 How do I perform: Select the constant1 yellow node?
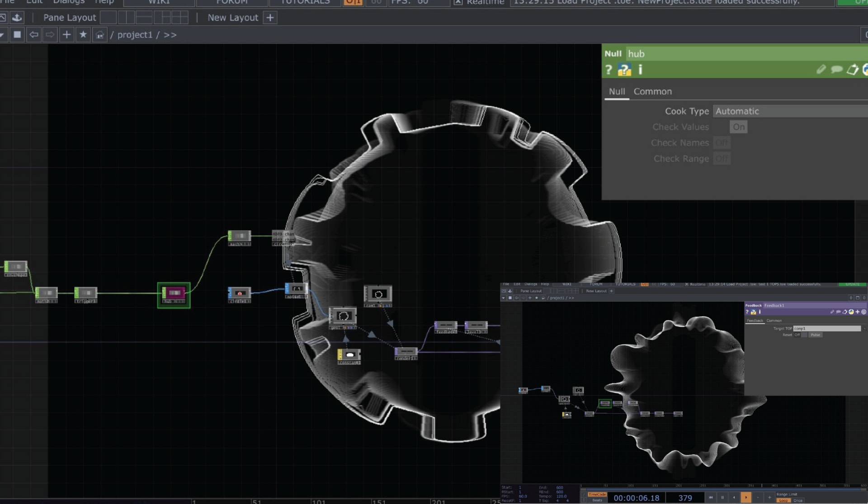tap(349, 356)
